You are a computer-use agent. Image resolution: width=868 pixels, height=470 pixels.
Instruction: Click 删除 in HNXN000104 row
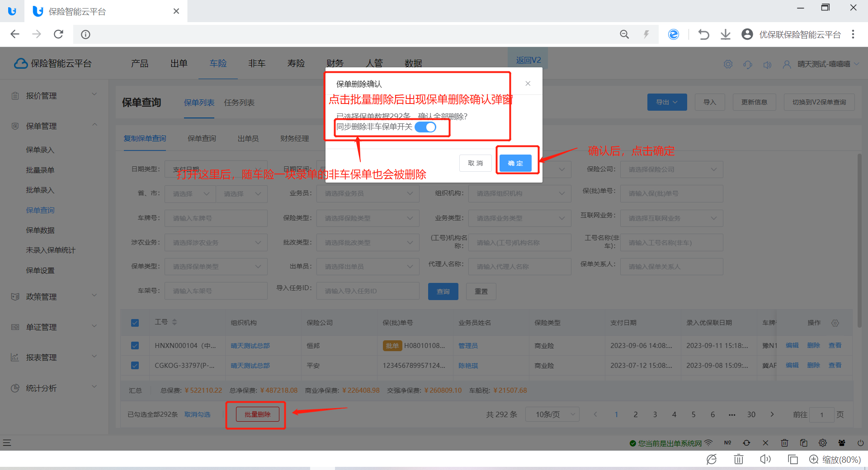(813, 345)
